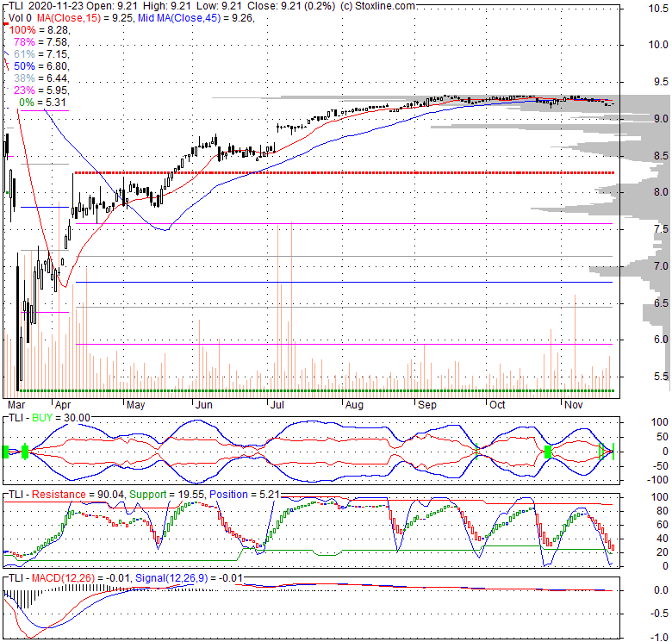Click the 'Close: 9.21 (0.2%)' value
The image size is (672, 642).
pyautogui.click(x=291, y=6)
